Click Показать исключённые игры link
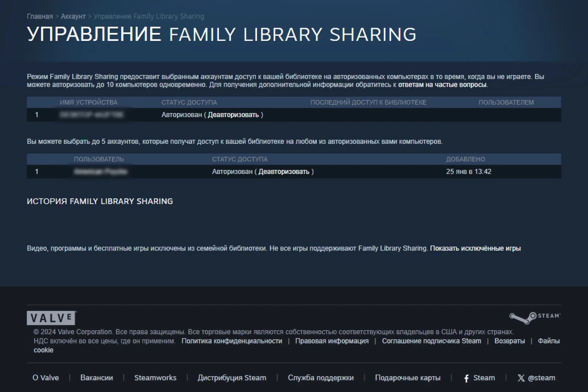This screenshot has height=392, width=588. pyautogui.click(x=475, y=248)
